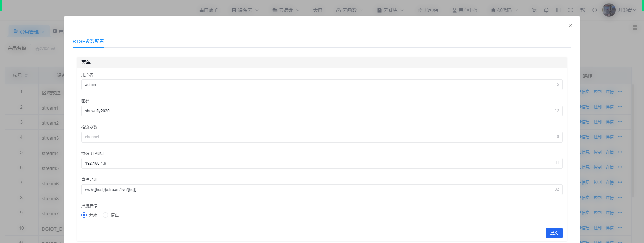644x243 pixels.
Task: Expand the 云运维 menu chevron
Action: tap(298, 10)
